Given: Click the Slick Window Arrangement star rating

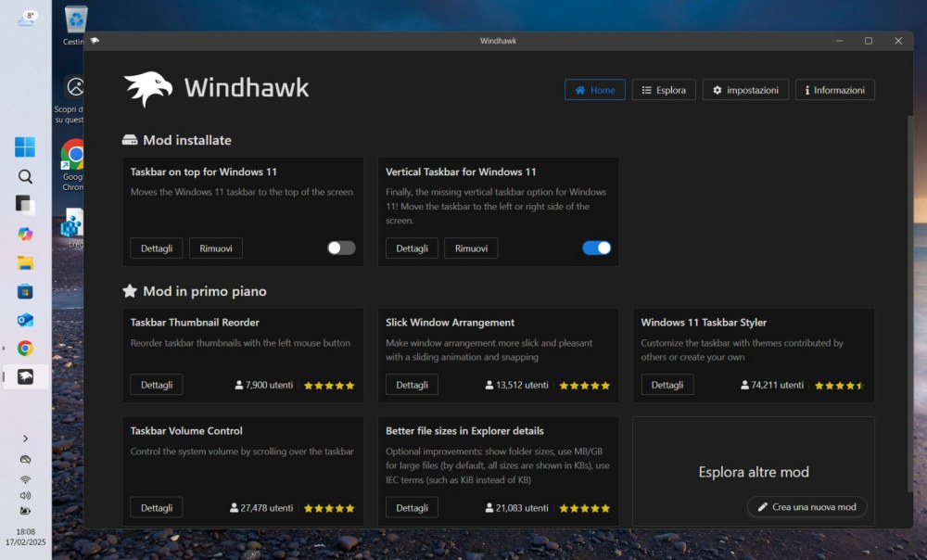Looking at the screenshot, I should (x=585, y=386).
